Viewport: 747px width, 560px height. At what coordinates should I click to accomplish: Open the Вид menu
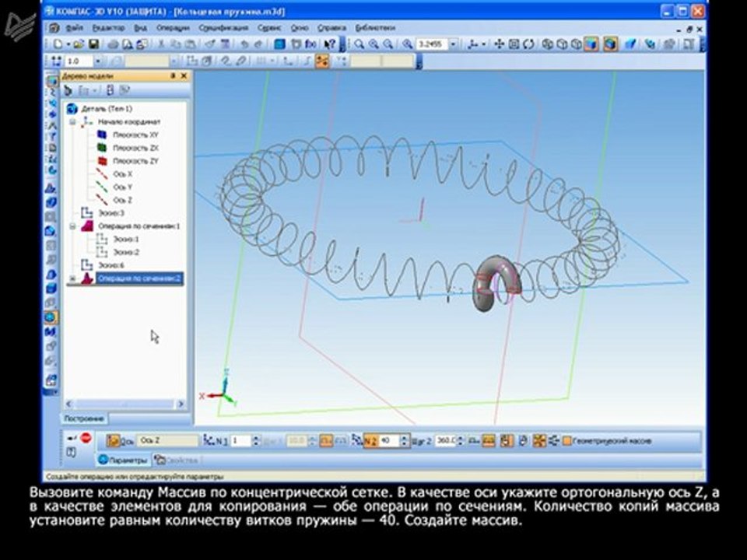click(x=140, y=28)
